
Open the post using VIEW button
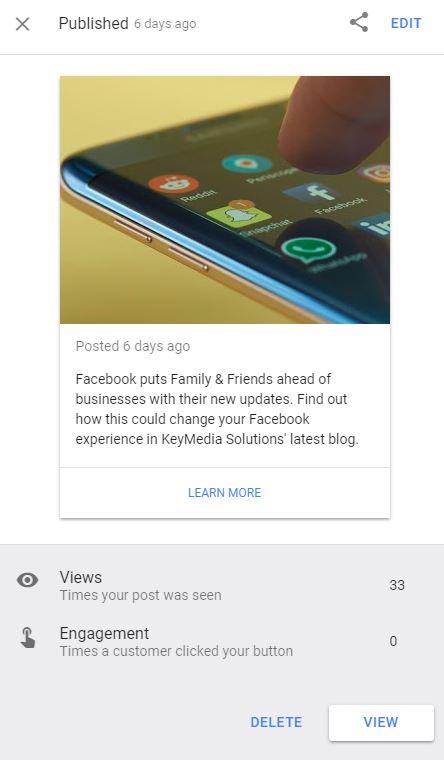381,723
